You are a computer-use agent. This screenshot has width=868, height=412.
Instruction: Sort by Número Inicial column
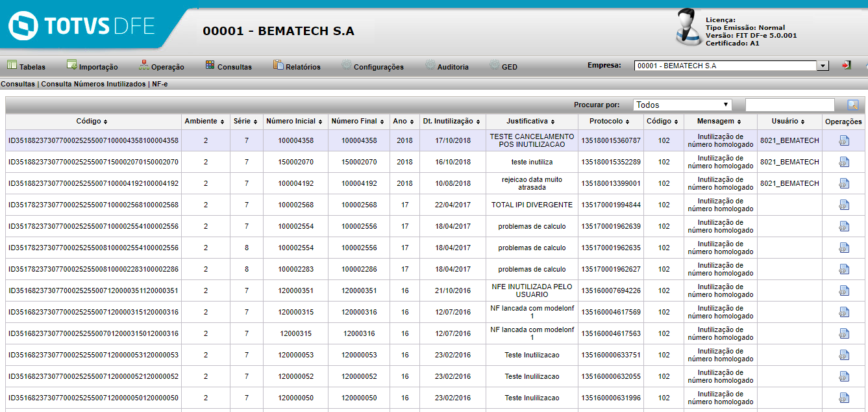(295, 122)
